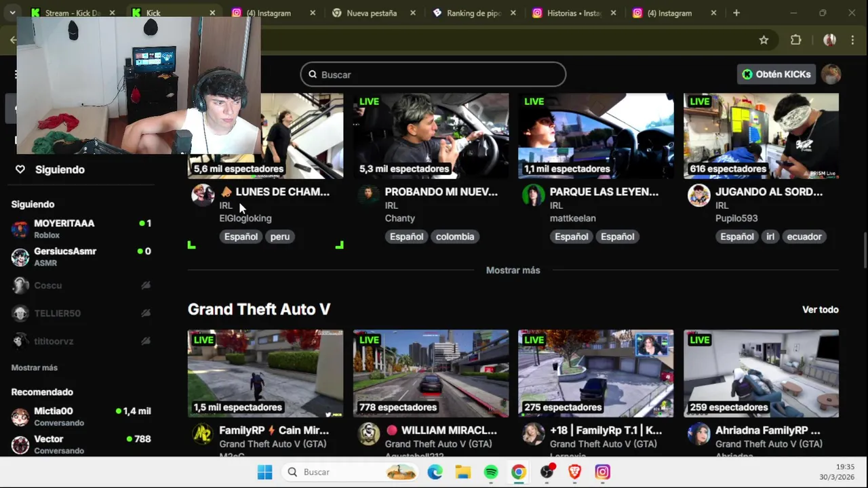Switch to the Stream - Kick Dashboard tab
The height and width of the screenshot is (488, 868).
tap(74, 13)
